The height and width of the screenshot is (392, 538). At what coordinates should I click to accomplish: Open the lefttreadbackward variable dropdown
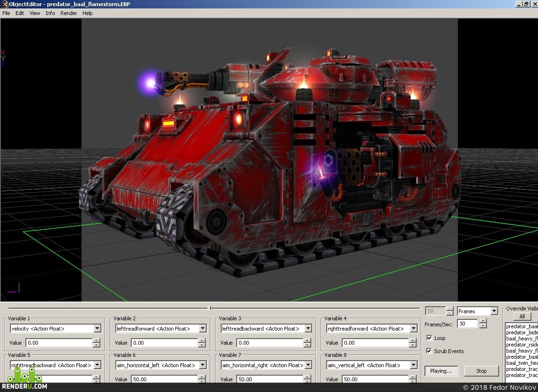pos(308,329)
